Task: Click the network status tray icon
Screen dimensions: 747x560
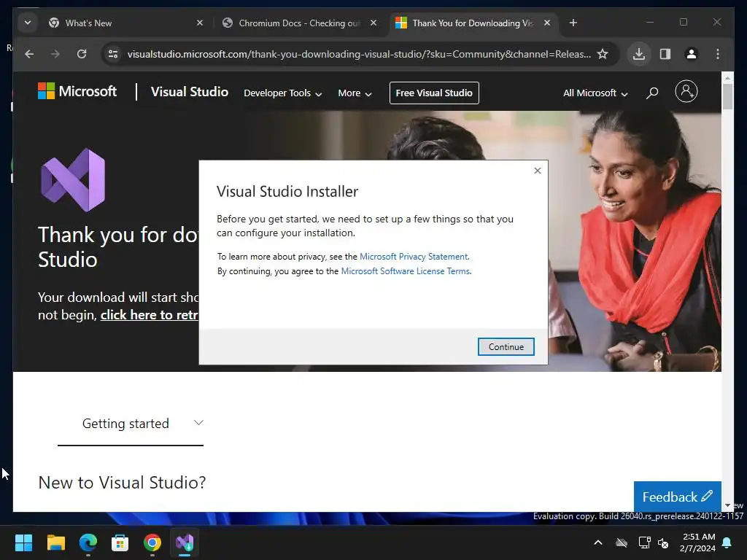Action: [x=644, y=542]
